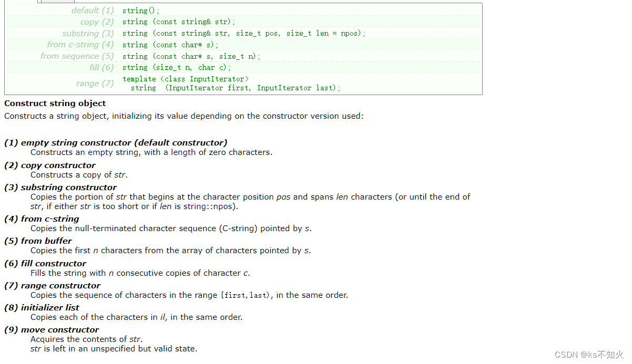The height and width of the screenshot is (364, 632).
Task: Click the from sequence (5) label
Action: click(x=77, y=56)
